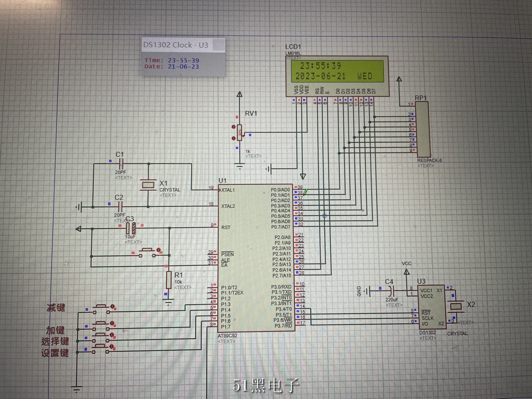Viewport: 532px width, 399px height.
Task: Click the P0.0/AD0 pin label
Action: [x=281, y=190]
